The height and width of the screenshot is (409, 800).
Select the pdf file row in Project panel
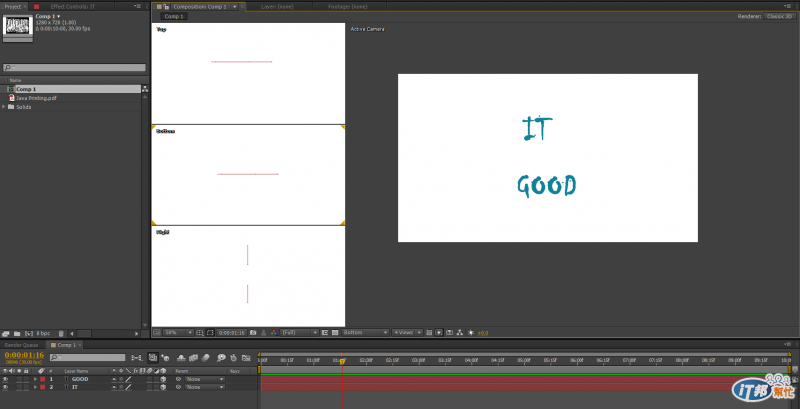point(71,98)
